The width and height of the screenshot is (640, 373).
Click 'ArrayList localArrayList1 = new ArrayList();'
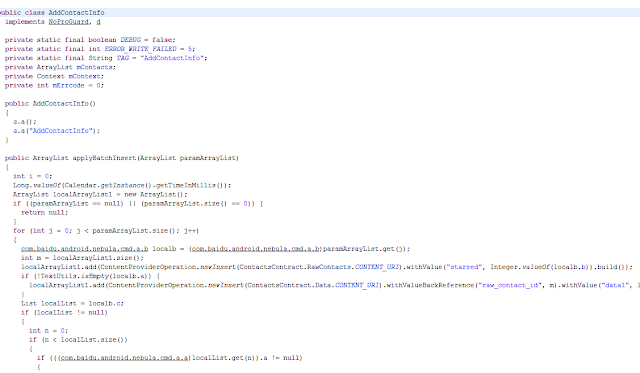pyautogui.click(x=100, y=194)
